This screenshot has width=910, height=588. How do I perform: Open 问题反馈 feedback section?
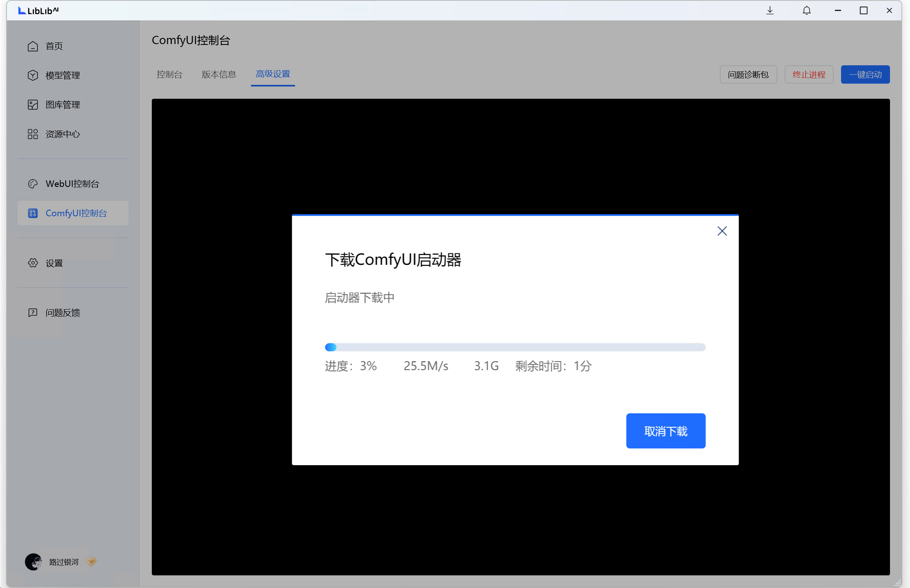62,312
